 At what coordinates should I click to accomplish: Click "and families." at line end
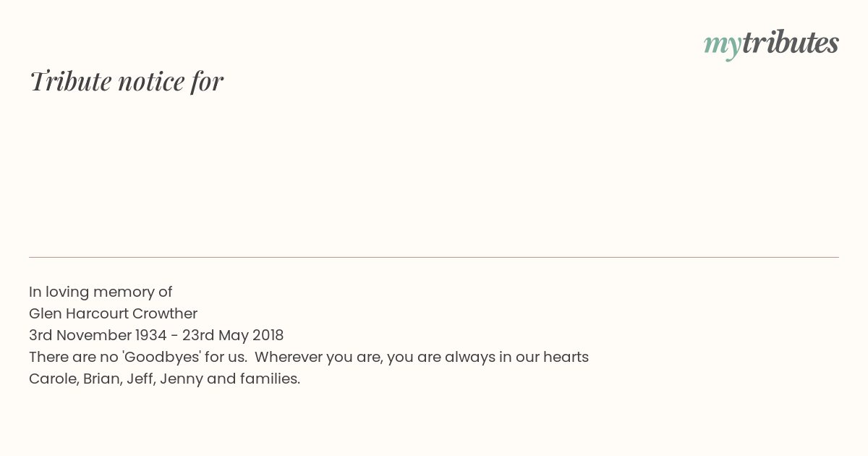(x=253, y=379)
